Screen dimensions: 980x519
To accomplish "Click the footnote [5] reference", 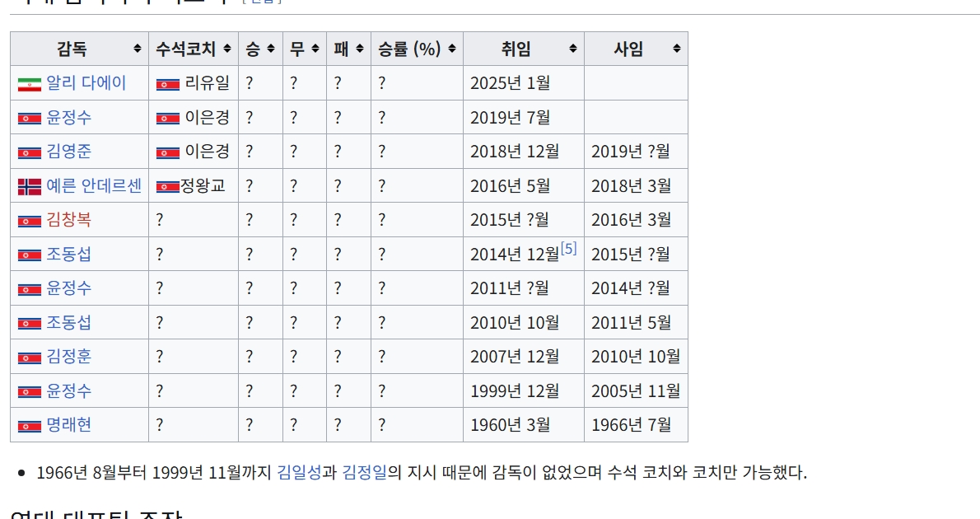I will pyautogui.click(x=568, y=249).
